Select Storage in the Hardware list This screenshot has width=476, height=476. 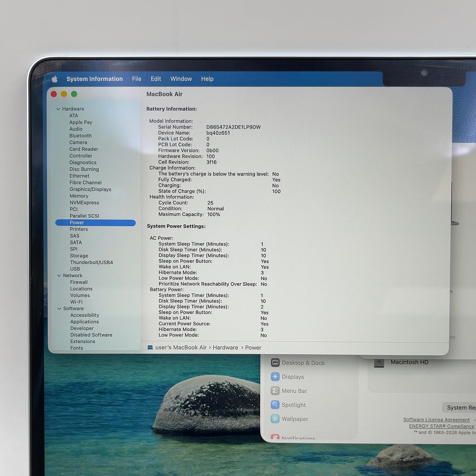click(x=79, y=256)
